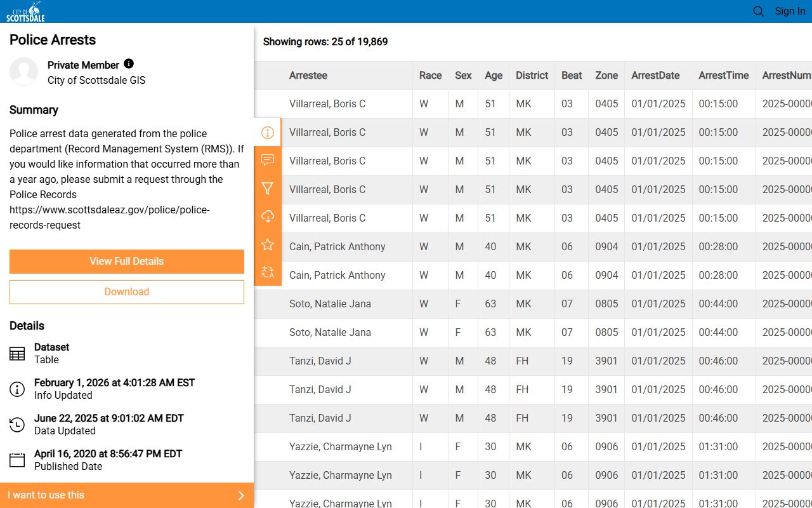Viewport: 812px width, 508px height.
Task: Click the search magnifier icon
Action: coord(758,11)
